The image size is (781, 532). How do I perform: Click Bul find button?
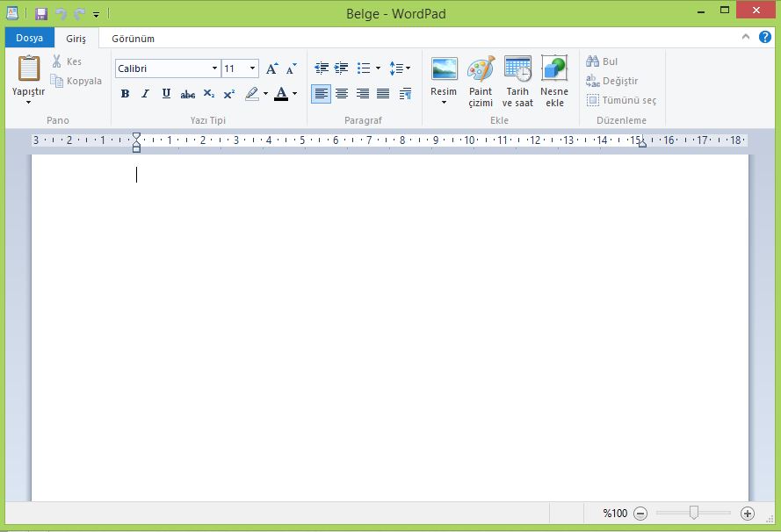[602, 61]
